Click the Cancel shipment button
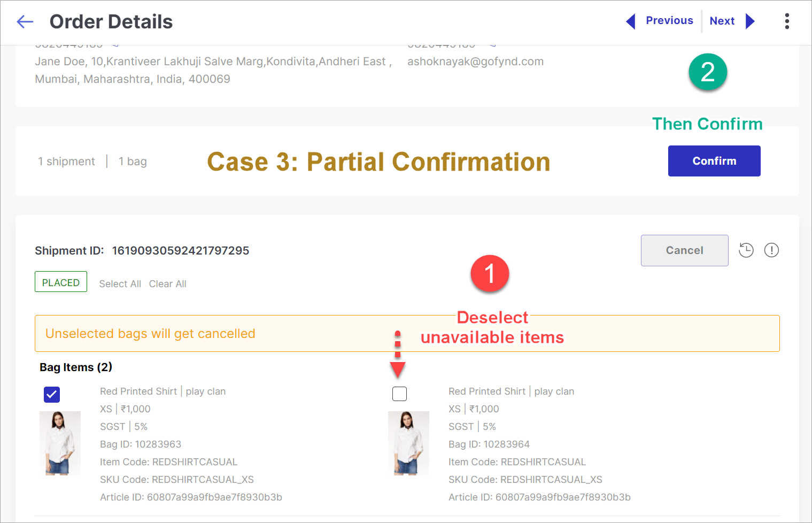The height and width of the screenshot is (523, 812). [684, 250]
